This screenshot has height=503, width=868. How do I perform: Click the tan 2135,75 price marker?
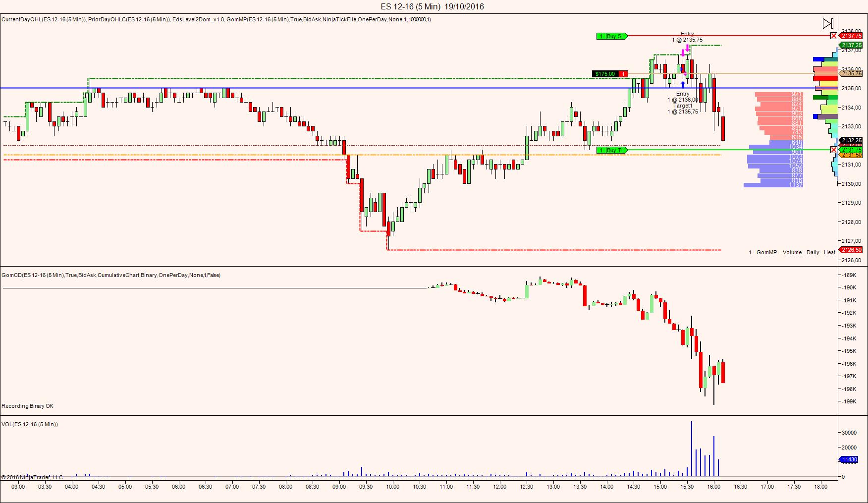(852, 73)
